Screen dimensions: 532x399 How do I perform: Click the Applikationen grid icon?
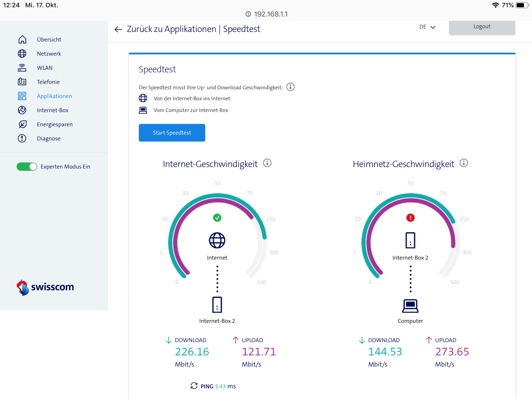point(22,96)
